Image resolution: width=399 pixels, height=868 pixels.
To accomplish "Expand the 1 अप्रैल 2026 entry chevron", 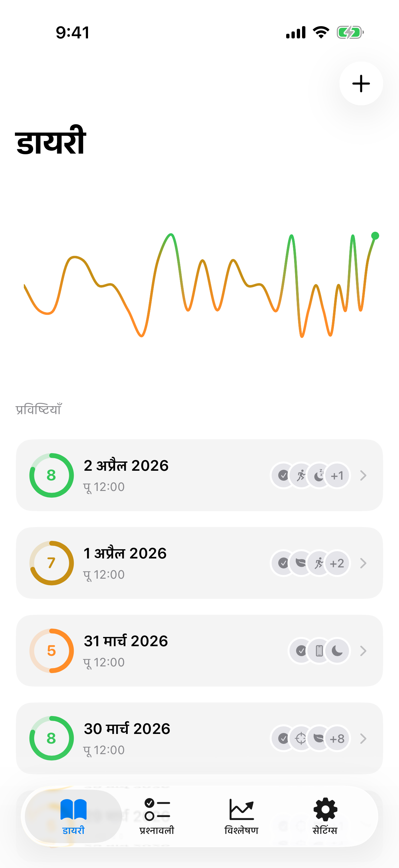I will tap(363, 563).
